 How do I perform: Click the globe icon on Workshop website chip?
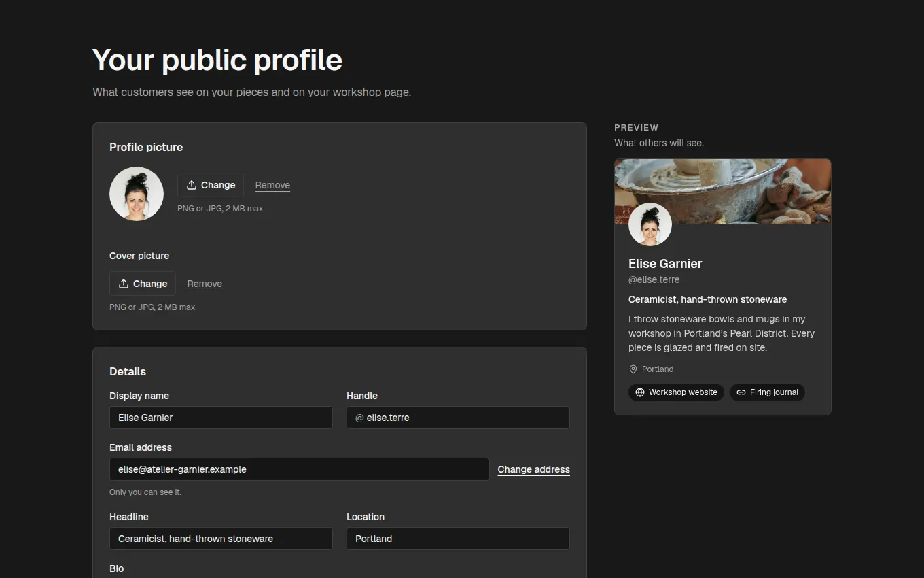click(639, 392)
